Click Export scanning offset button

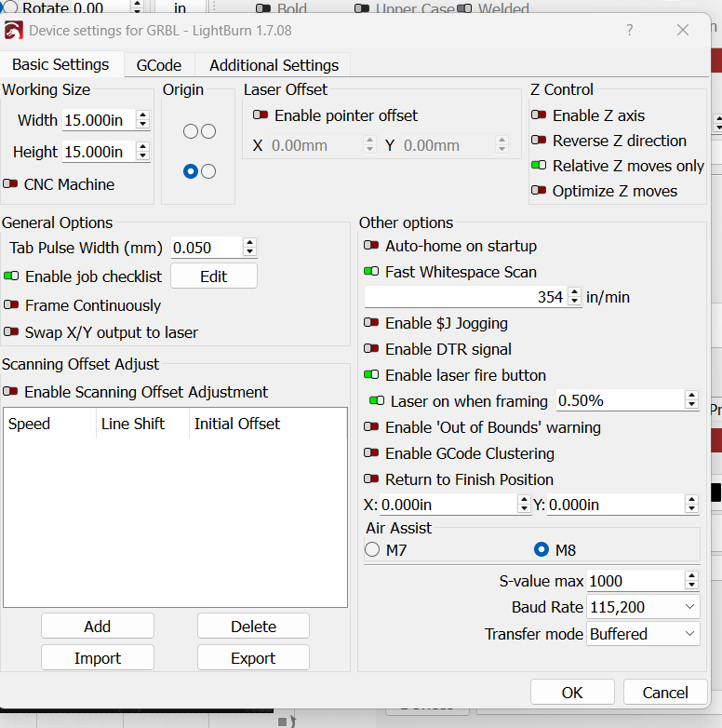pos(253,658)
